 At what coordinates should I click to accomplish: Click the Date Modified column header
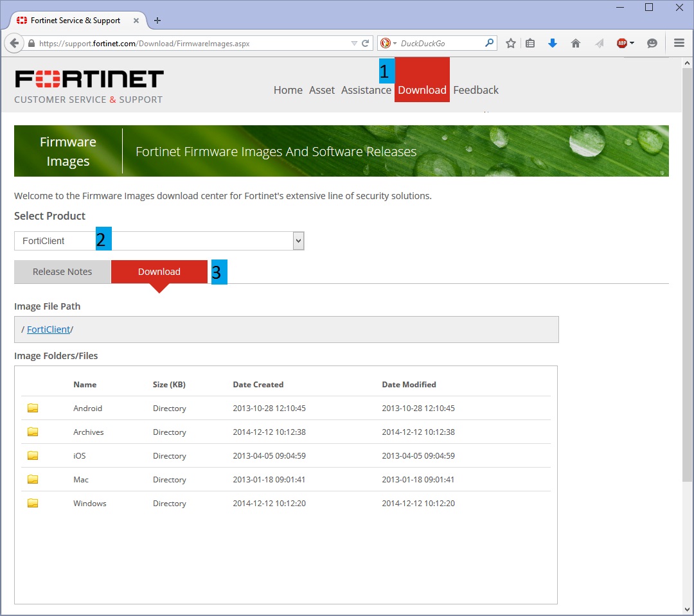click(409, 385)
